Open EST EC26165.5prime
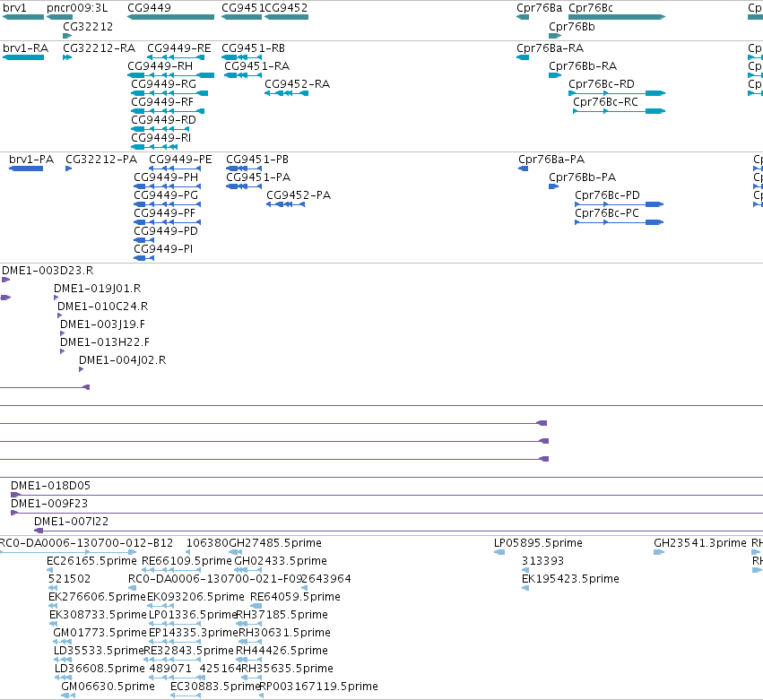 pyautogui.click(x=91, y=561)
